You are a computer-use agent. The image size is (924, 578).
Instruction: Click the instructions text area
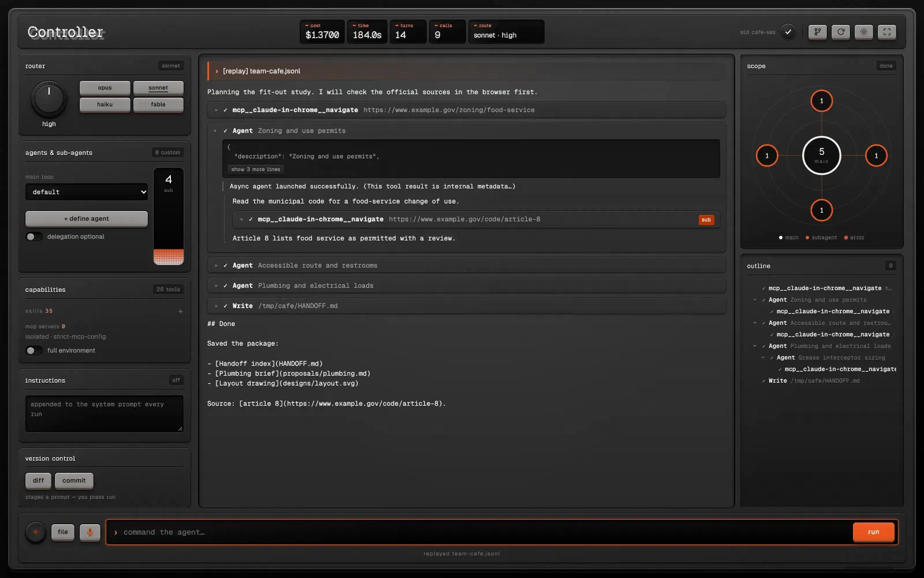(x=104, y=413)
